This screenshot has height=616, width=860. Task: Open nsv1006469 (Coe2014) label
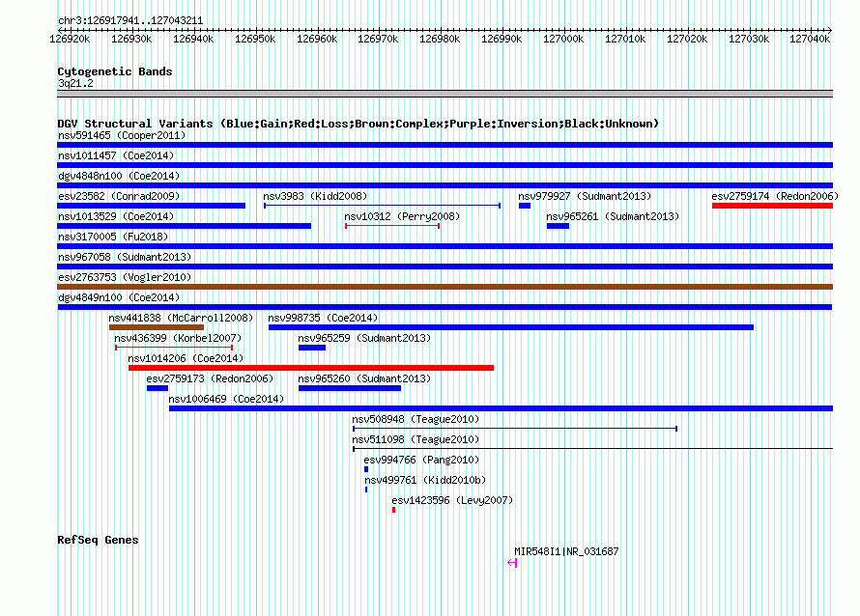tap(226, 399)
